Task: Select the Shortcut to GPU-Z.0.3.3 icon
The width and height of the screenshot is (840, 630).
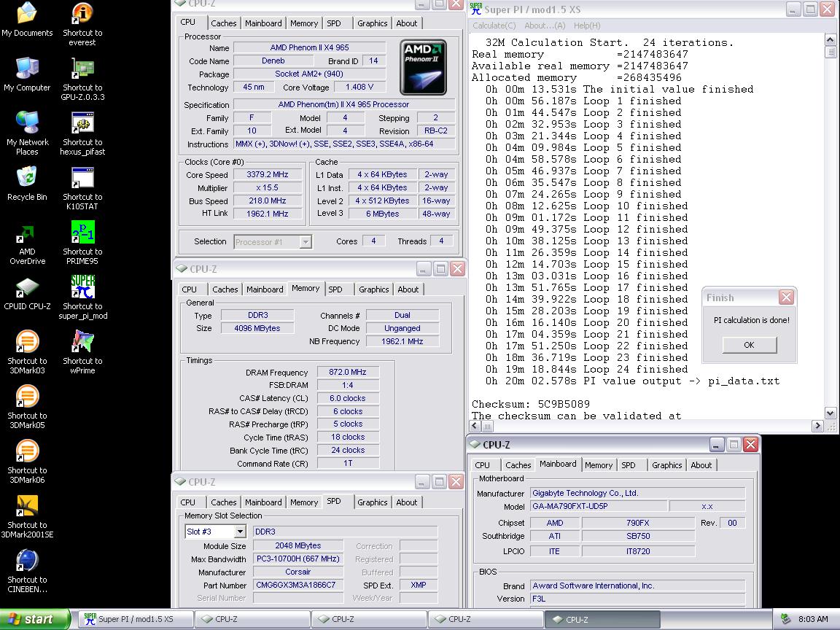Action: pyautogui.click(x=82, y=78)
